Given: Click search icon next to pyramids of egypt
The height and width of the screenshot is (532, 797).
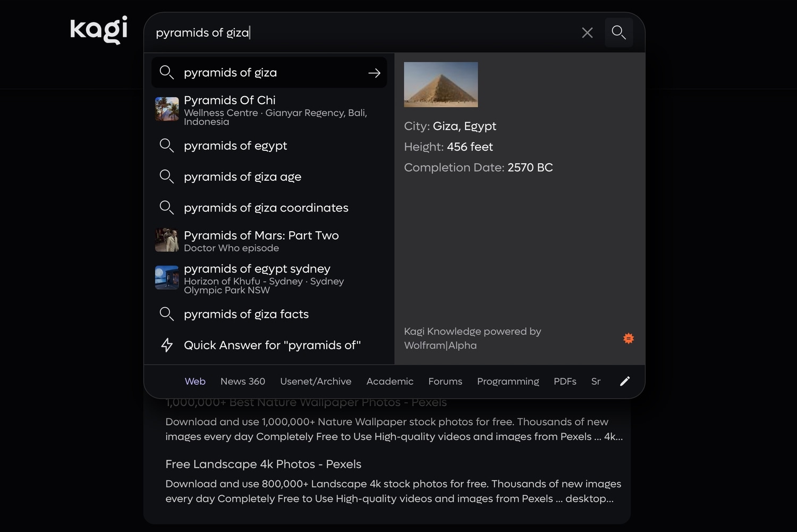Looking at the screenshot, I should pos(167,146).
